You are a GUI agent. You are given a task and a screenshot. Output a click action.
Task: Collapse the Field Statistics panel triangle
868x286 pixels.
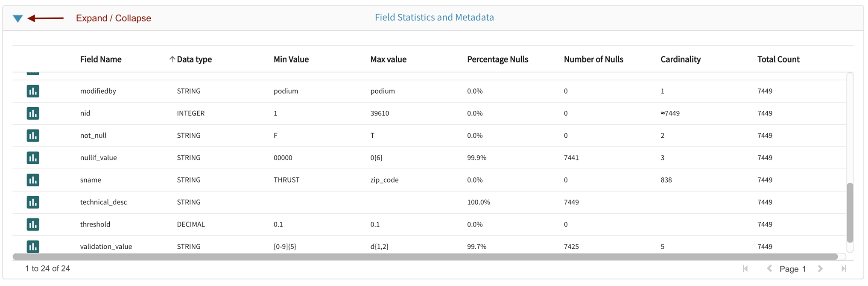[18, 18]
